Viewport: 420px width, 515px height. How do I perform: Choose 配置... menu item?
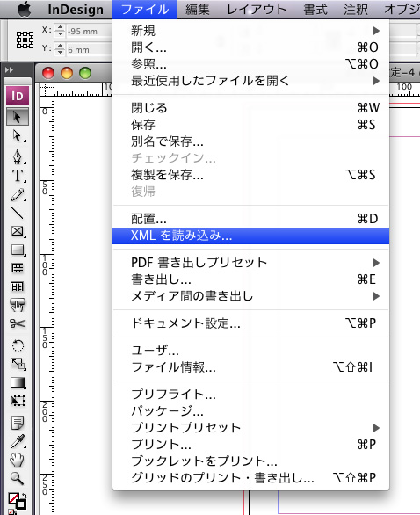click(250, 219)
